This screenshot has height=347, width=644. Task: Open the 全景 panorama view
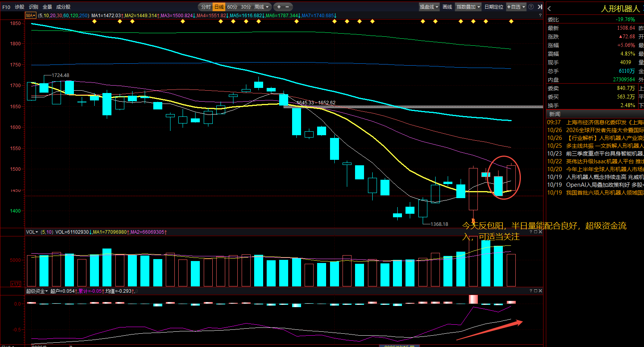(47, 7)
